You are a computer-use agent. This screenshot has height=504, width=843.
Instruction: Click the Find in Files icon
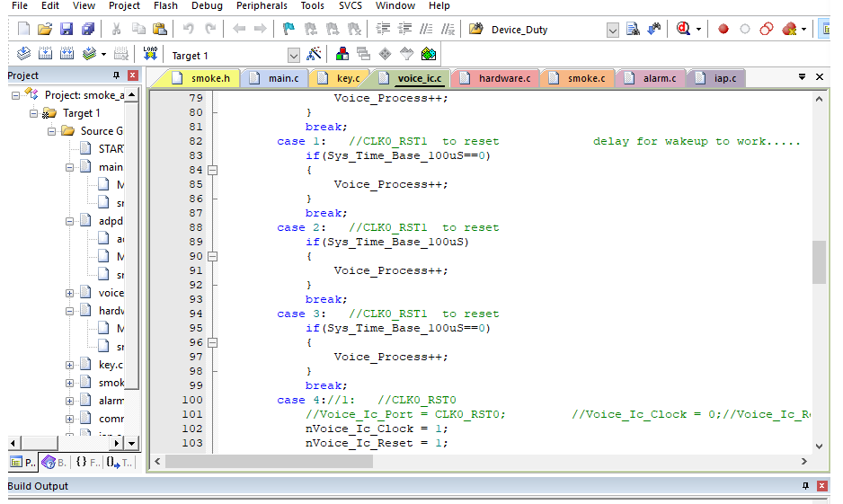click(x=475, y=29)
